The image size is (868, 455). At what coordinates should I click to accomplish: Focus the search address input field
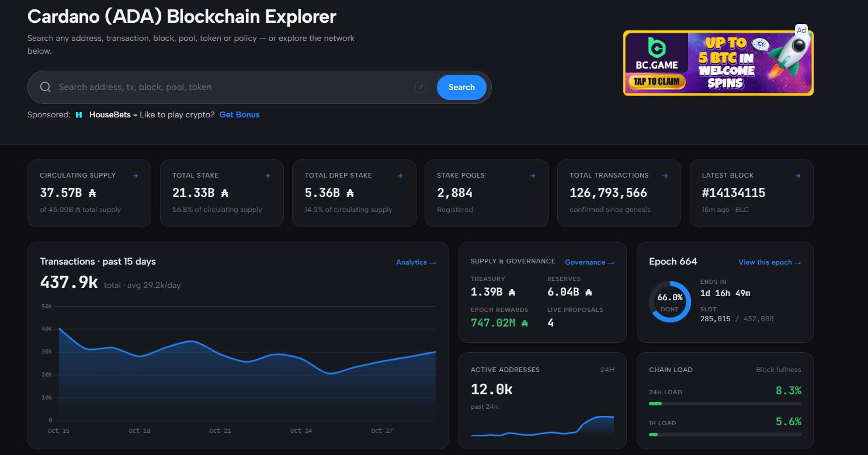click(234, 87)
